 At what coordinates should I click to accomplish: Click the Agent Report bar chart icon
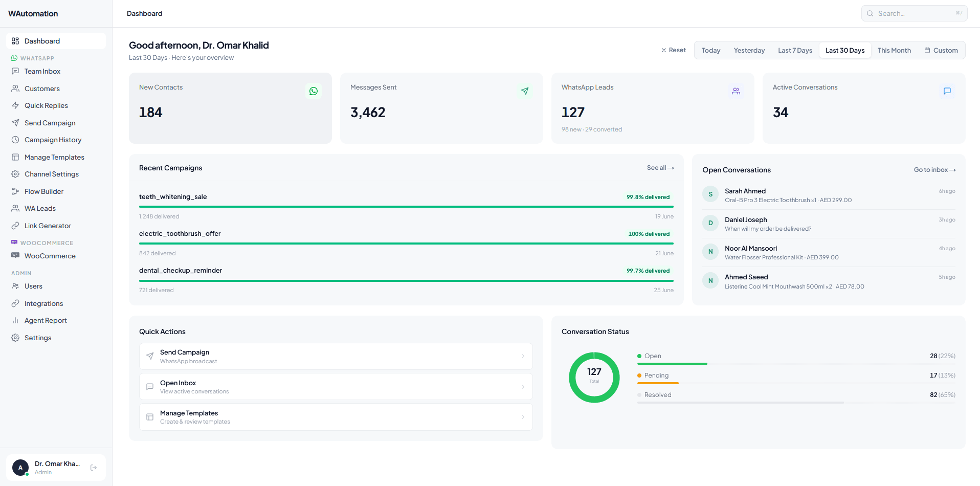[x=15, y=320]
